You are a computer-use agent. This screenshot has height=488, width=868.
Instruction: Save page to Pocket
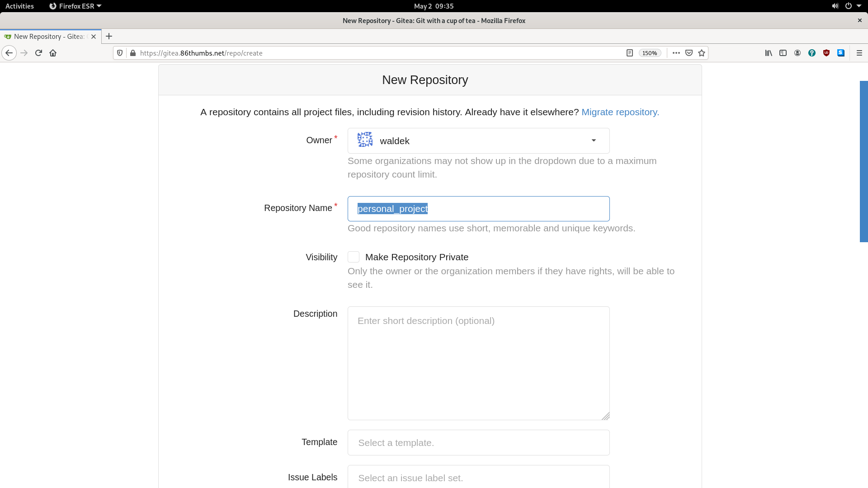click(689, 53)
